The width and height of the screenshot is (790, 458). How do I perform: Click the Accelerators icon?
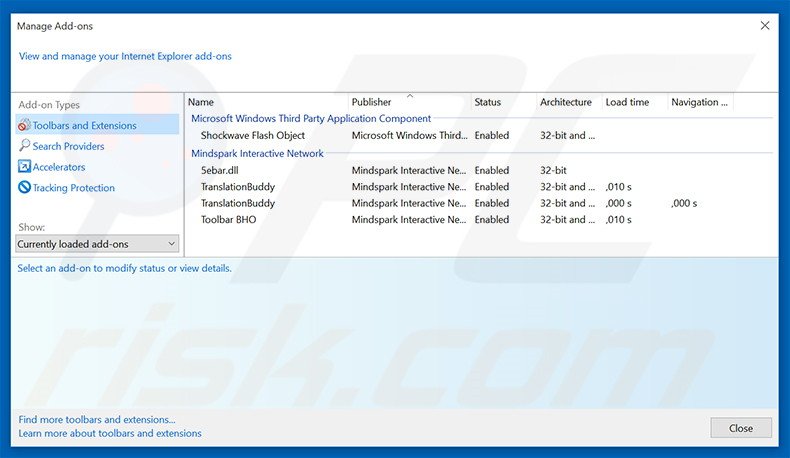point(24,166)
